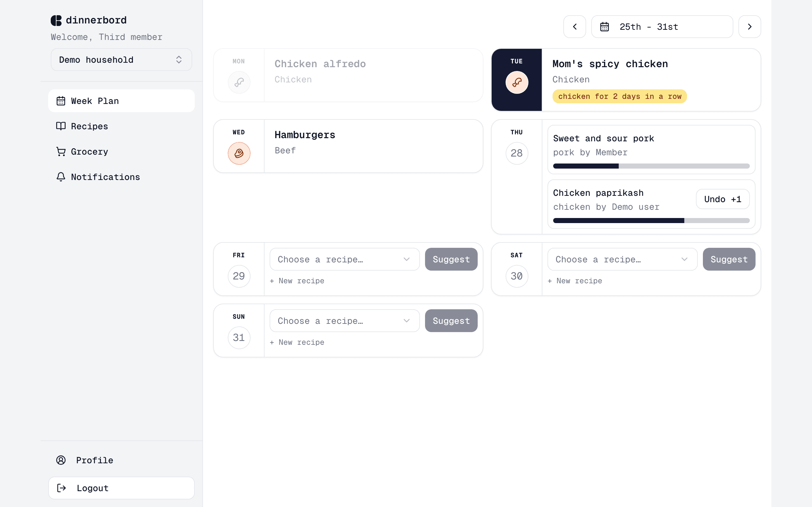Click the Logout button
The width and height of the screenshot is (812, 507).
(x=121, y=488)
